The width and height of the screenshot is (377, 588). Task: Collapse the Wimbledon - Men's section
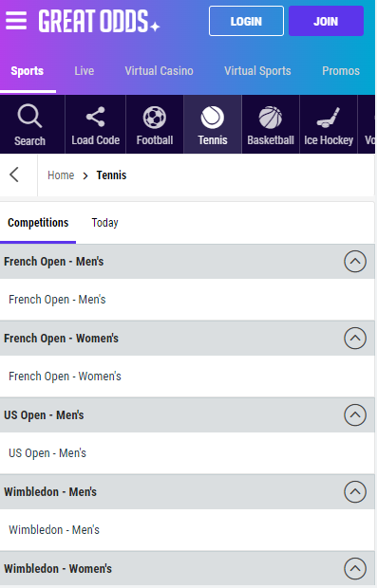tap(355, 491)
